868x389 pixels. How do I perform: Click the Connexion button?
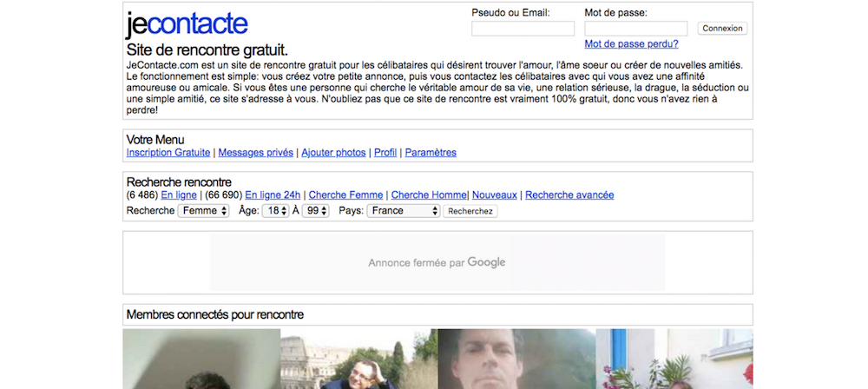click(x=722, y=29)
